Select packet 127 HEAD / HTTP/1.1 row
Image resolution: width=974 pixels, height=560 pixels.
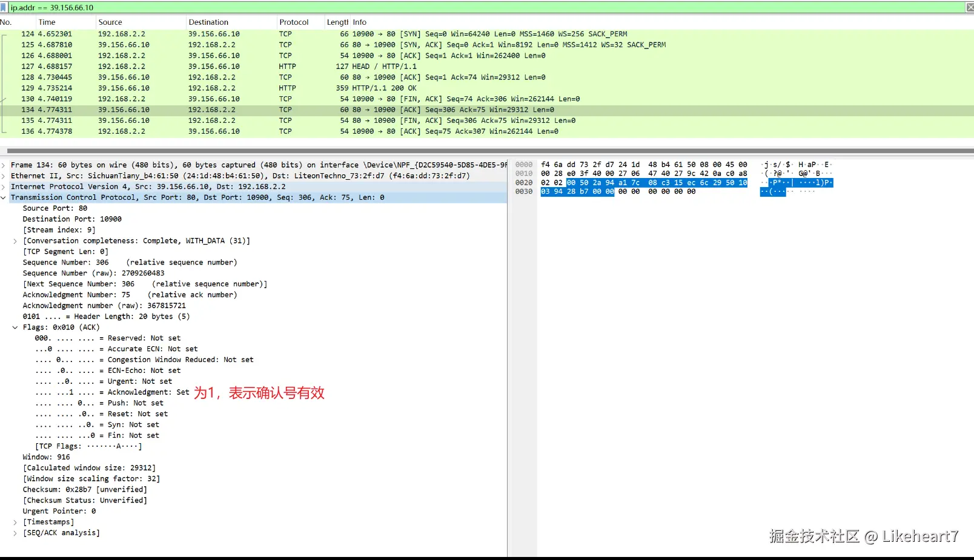click(487, 67)
